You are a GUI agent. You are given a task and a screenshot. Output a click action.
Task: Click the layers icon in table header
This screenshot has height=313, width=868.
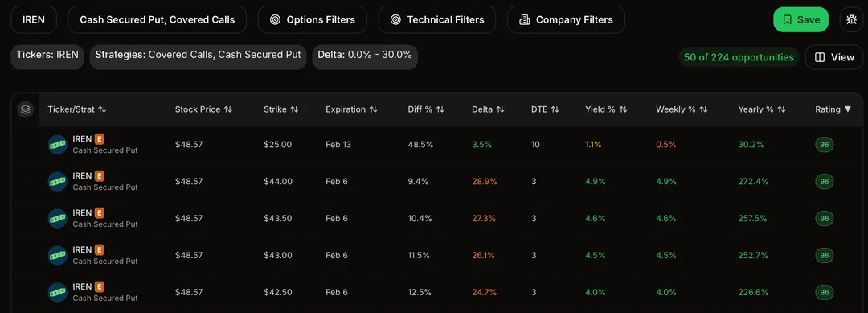(25, 109)
